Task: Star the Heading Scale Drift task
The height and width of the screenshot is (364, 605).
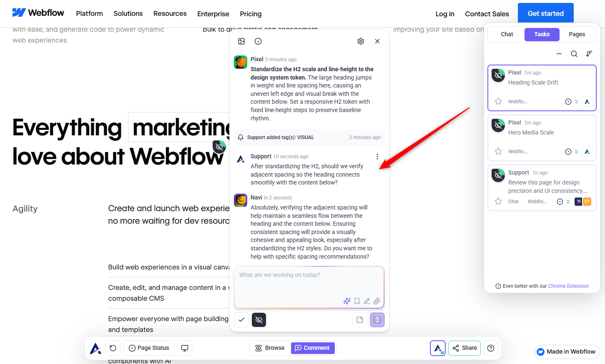Action: pyautogui.click(x=498, y=101)
